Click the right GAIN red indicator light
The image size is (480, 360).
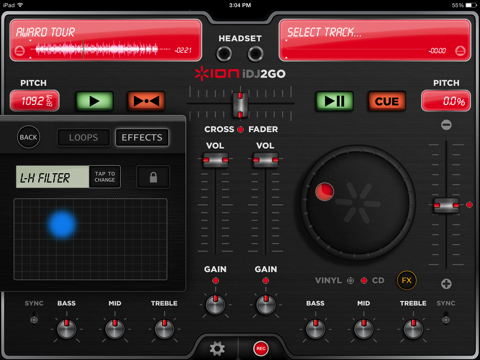(266, 281)
